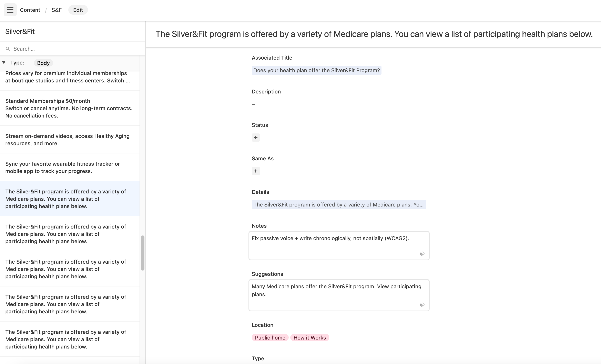Open the hamburger navigation menu
This screenshot has height=364, width=601.
10,10
